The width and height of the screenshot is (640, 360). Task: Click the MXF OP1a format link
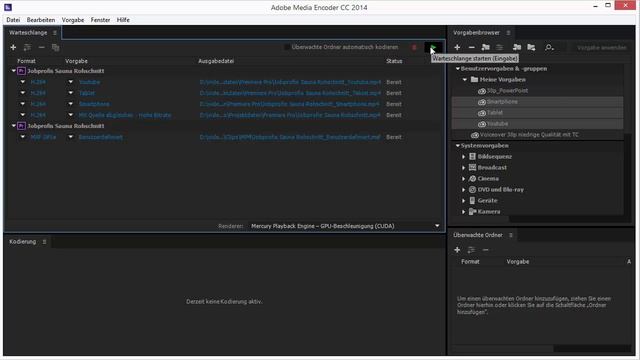coord(43,137)
